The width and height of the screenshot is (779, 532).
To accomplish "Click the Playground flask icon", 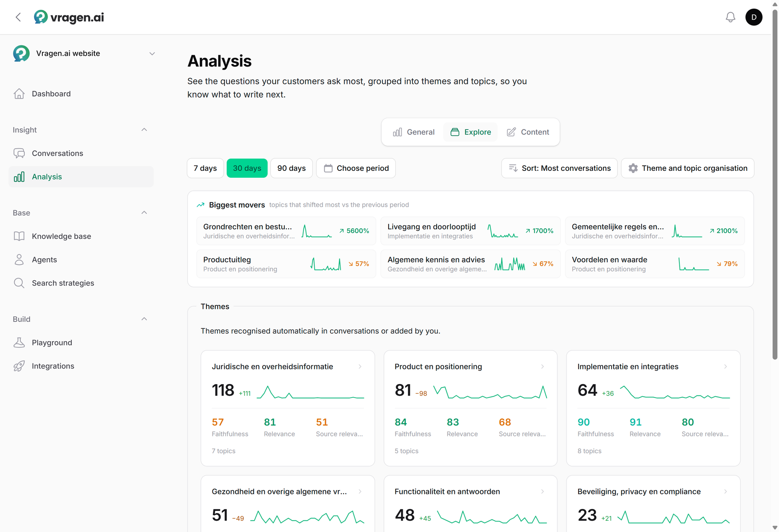I will tap(19, 343).
